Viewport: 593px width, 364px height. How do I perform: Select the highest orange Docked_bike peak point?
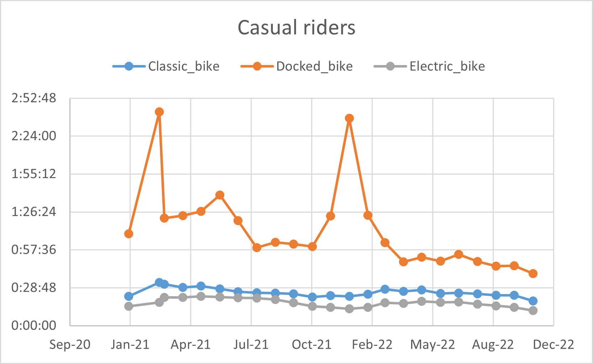click(x=159, y=112)
